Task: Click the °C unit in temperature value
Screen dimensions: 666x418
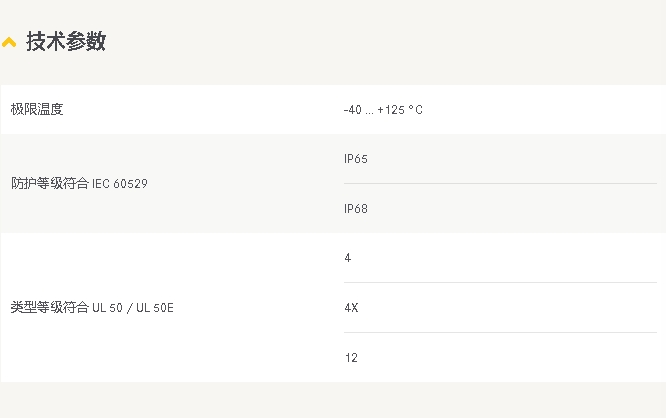Action: [x=416, y=110]
